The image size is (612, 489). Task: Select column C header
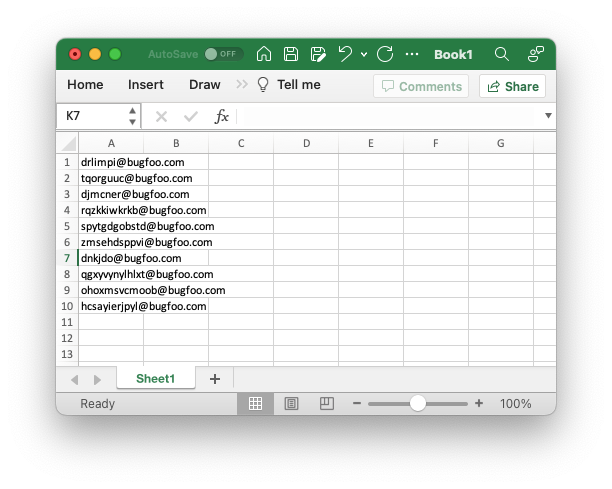[241, 143]
